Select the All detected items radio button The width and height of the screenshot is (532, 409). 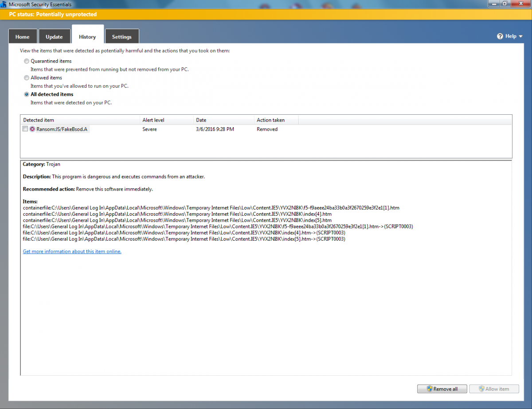(x=27, y=94)
